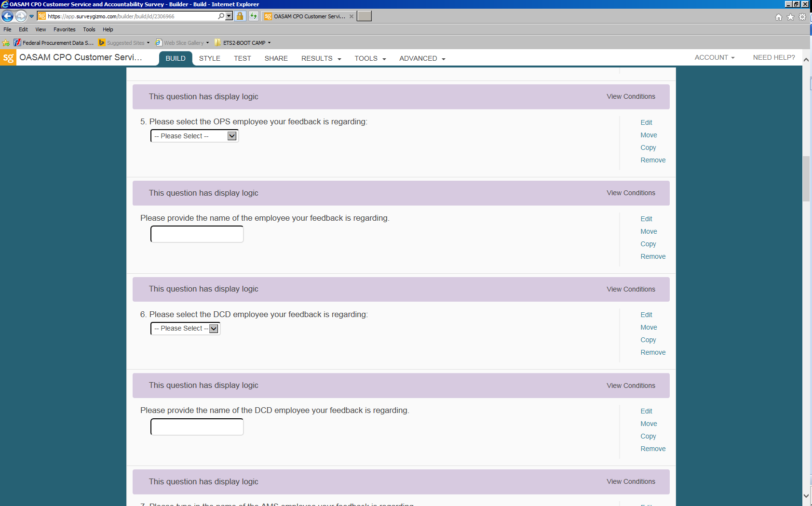Viewport: 812px width, 506px height.
Task: Click the browser Forward arrow button
Action: coord(21,16)
